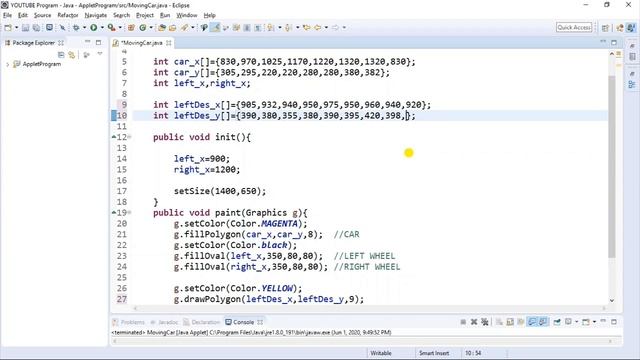Run the program with green Run button

tap(93, 27)
